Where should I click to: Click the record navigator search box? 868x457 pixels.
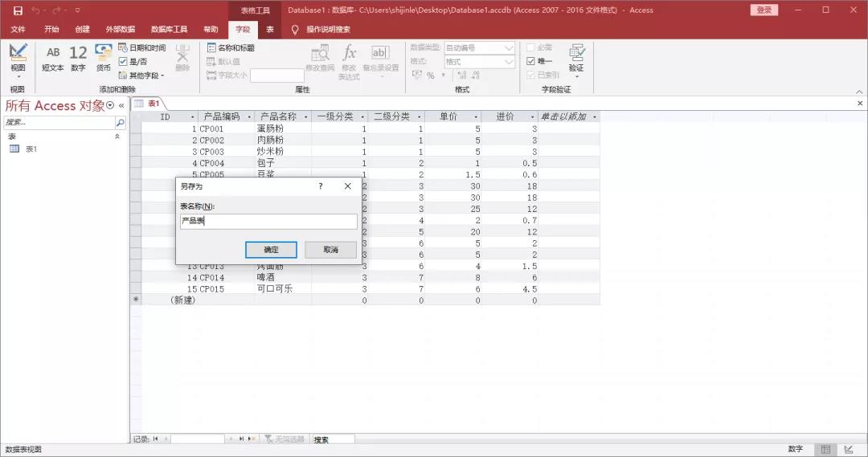(x=333, y=439)
